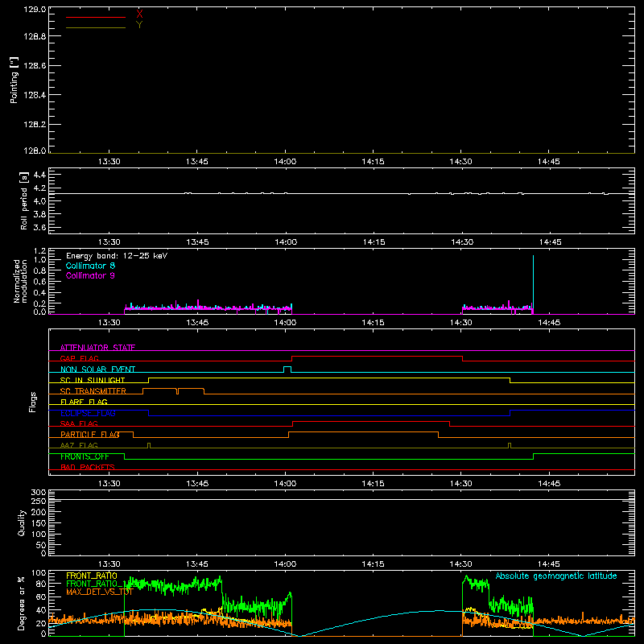Select the SC_TRANSMITTER flag label
644x644 pixels.
pyautogui.click(x=93, y=391)
